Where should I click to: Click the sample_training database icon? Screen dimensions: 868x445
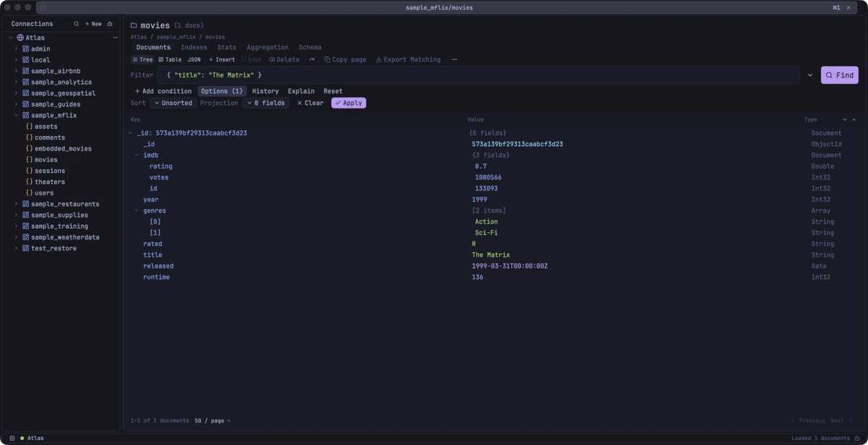pos(25,226)
